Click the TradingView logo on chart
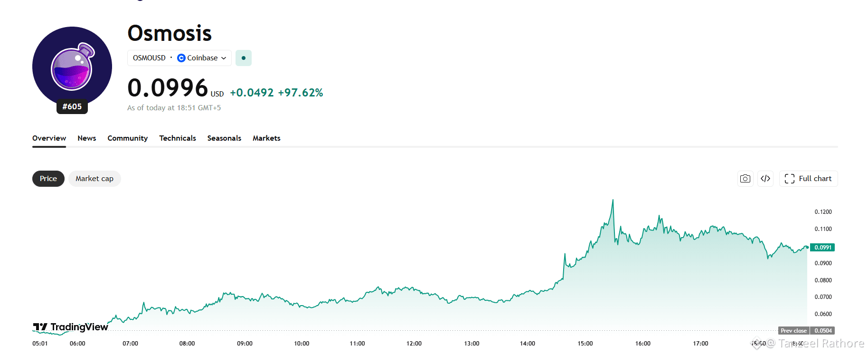868x355 pixels. click(x=70, y=327)
